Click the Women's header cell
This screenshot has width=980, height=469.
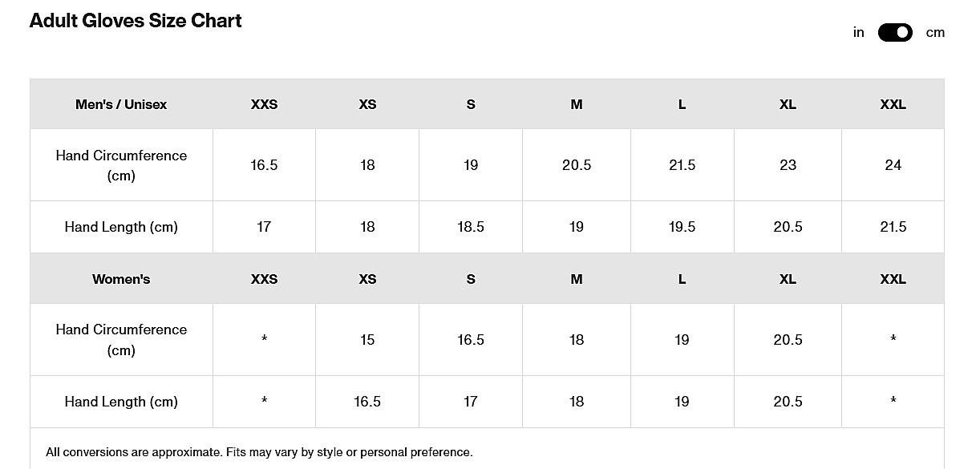point(121,279)
